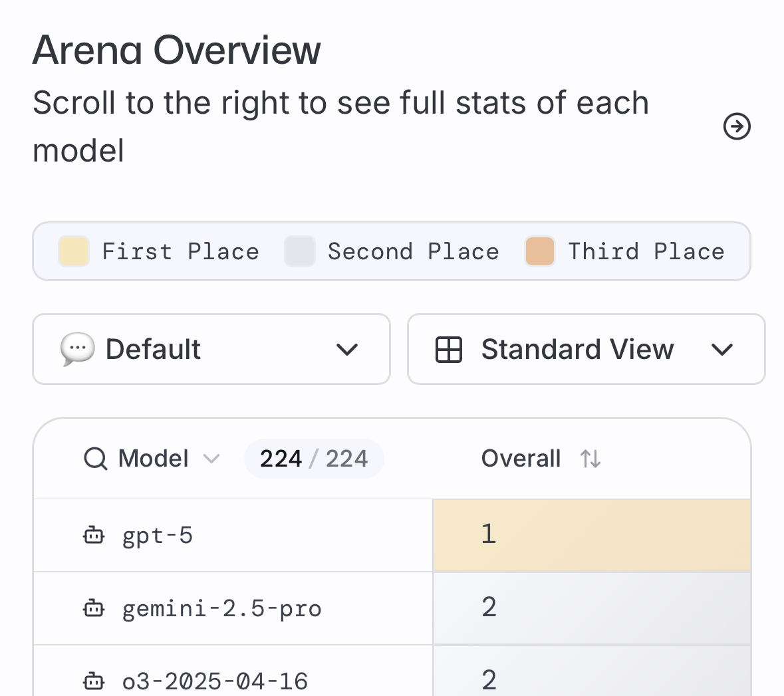
Task: Click the Third Place color swatch
Action: tap(540, 252)
